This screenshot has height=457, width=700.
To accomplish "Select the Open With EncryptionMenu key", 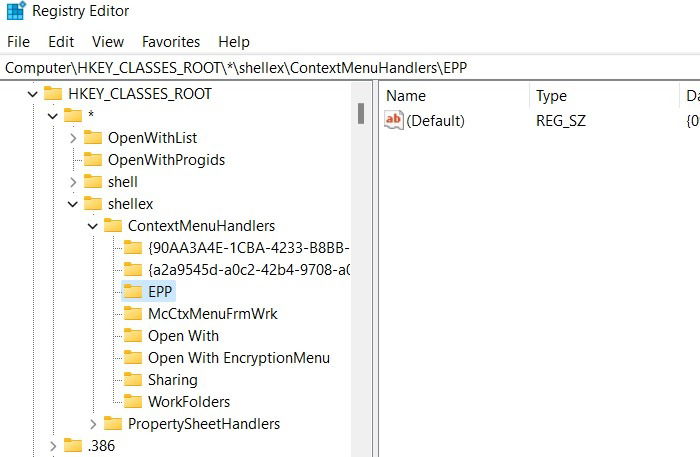I will click(x=239, y=358).
